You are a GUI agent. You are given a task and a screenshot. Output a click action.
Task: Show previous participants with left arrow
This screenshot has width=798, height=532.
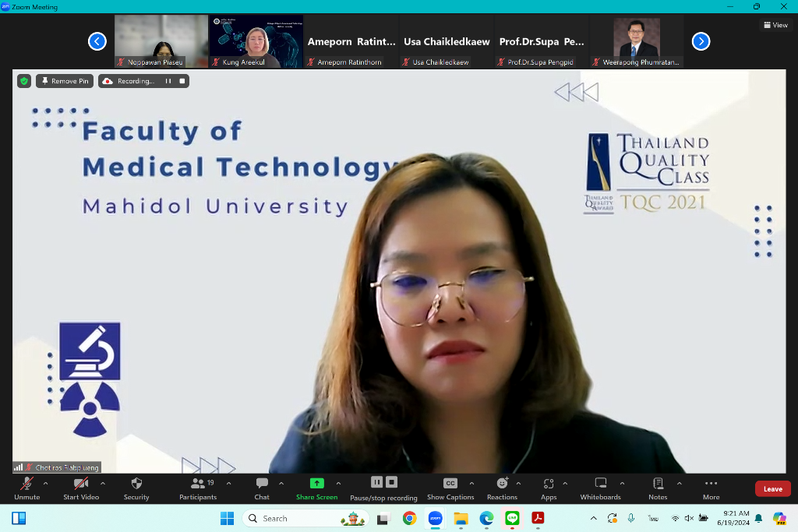[97, 41]
